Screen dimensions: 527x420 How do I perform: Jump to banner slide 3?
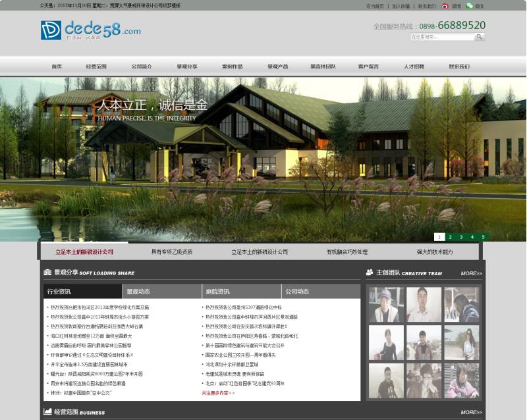point(461,237)
